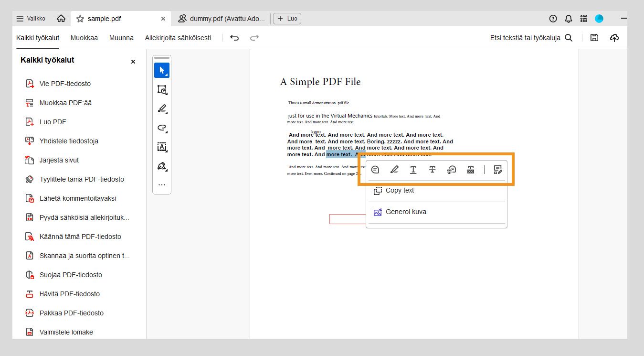Open the Valikko hamburger menu
644x356 pixels.
click(x=31, y=19)
